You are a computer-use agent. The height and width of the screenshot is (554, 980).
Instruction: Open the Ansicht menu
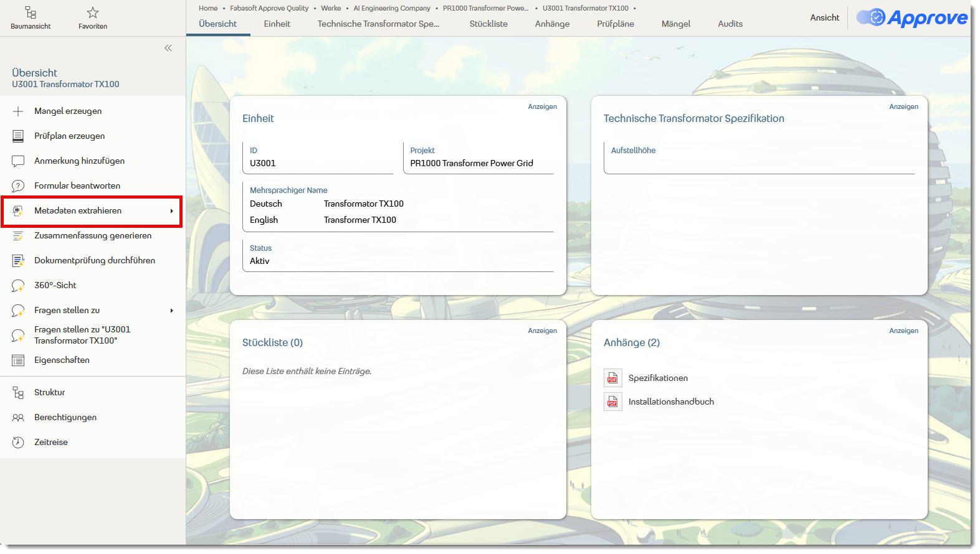click(x=825, y=17)
